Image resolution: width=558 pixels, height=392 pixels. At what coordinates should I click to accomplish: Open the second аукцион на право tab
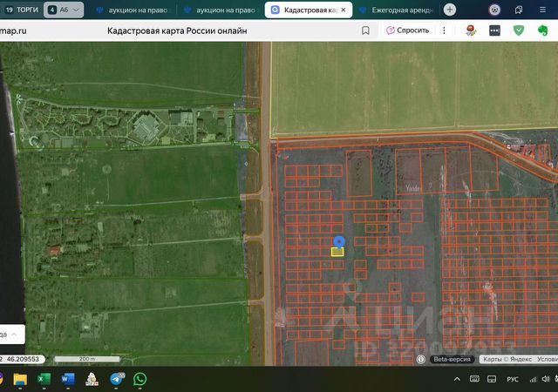point(221,10)
